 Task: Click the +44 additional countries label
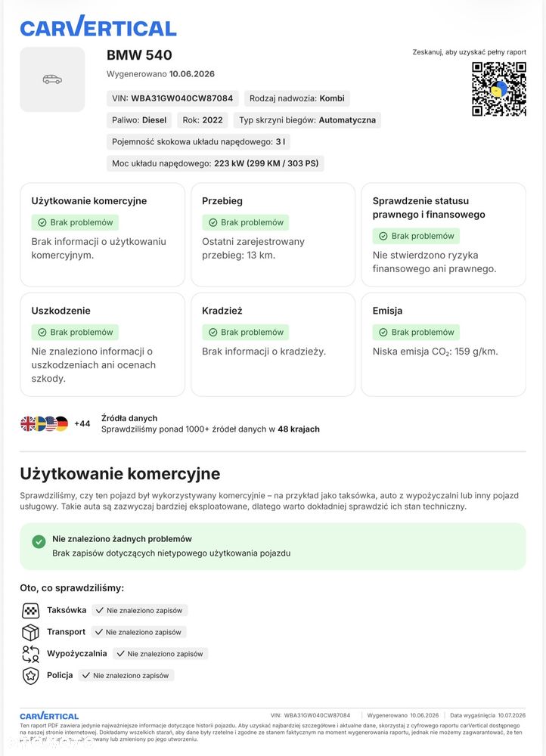pyautogui.click(x=82, y=424)
